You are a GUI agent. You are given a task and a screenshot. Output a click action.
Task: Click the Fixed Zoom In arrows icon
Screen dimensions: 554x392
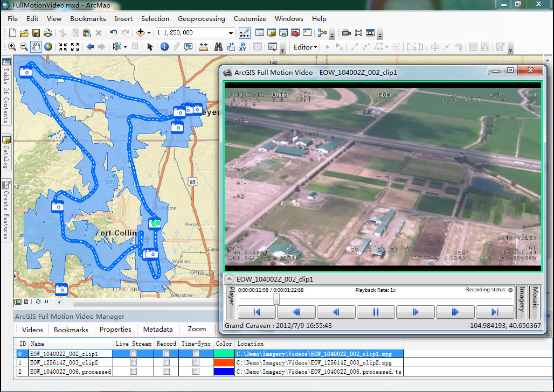63,47
